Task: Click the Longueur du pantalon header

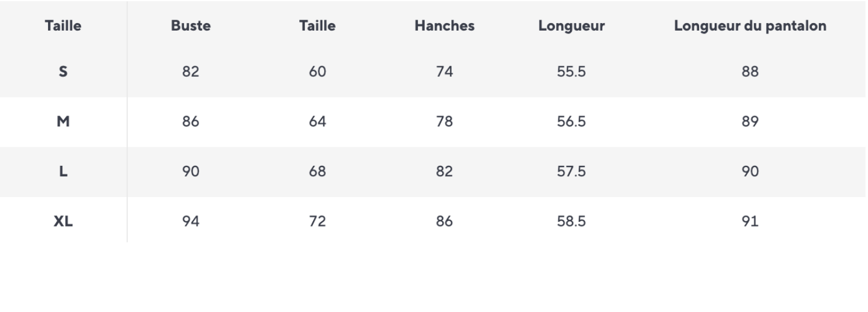Action: coord(750,26)
